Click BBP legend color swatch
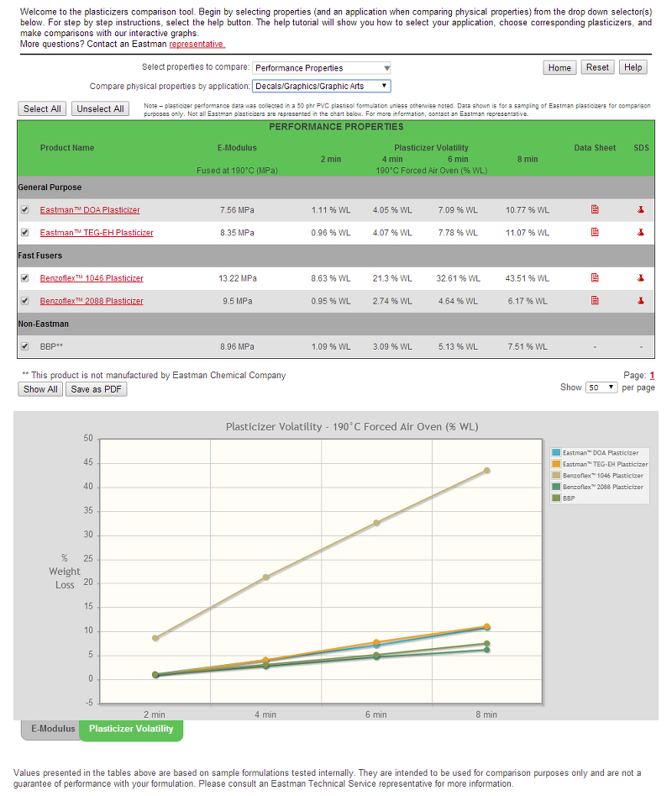Viewport: 672px width, 796px height. pos(556,498)
